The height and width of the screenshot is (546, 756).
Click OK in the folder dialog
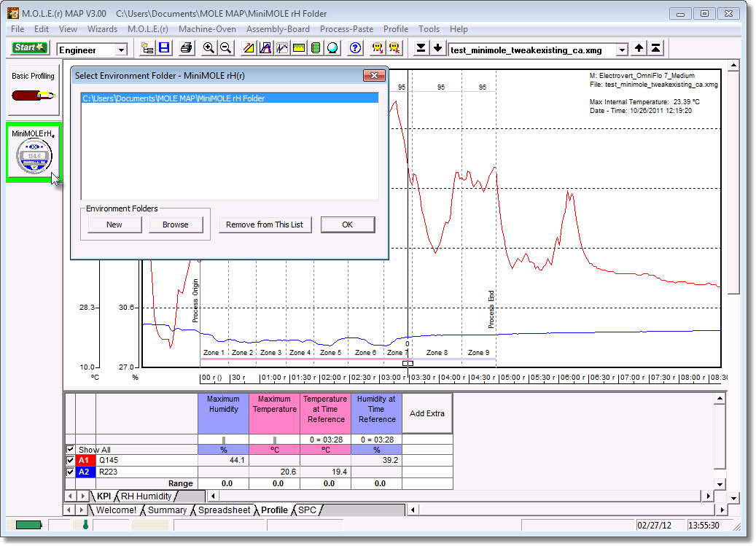click(x=347, y=225)
